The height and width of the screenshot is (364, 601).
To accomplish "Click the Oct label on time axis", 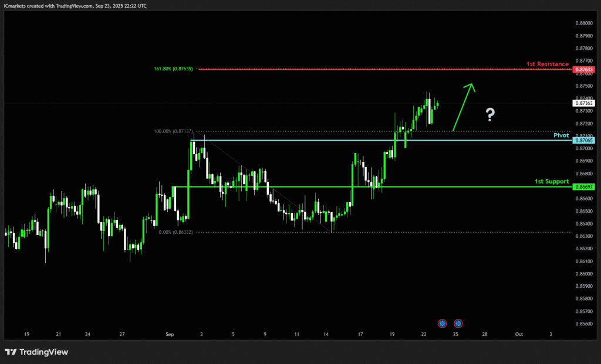I will (x=518, y=334).
